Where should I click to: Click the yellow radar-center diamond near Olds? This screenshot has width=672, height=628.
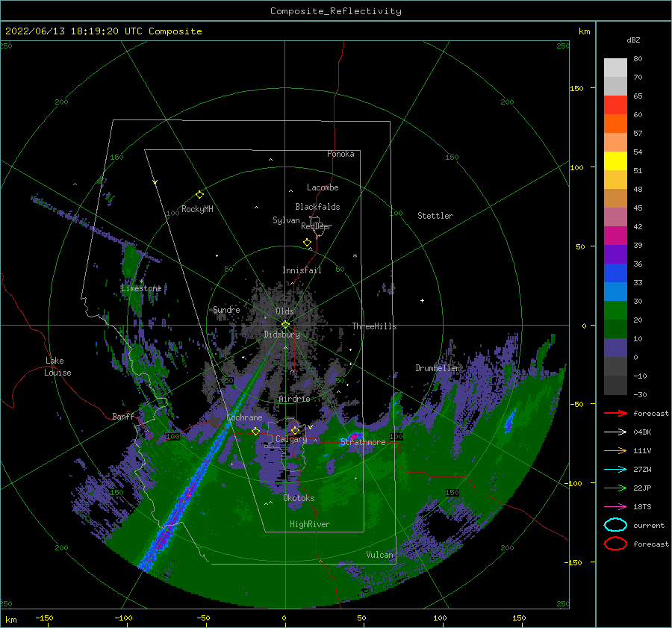coord(285,325)
